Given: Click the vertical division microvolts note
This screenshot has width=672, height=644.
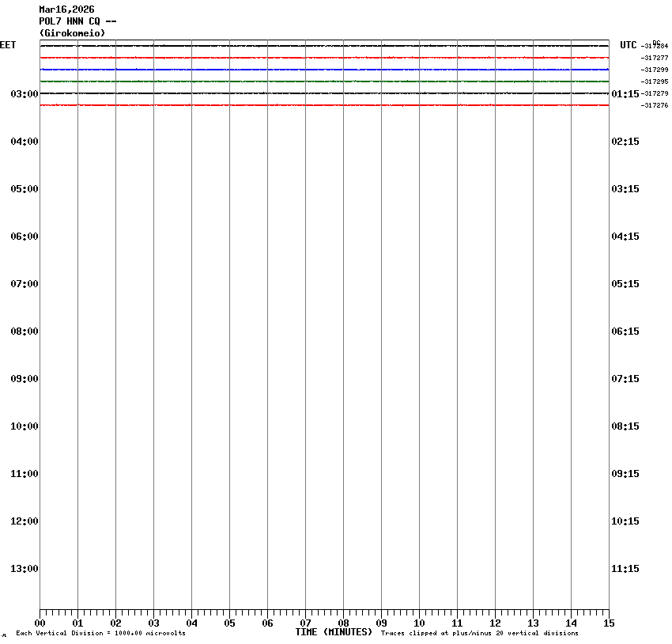Looking at the screenshot, I should [x=100, y=634].
